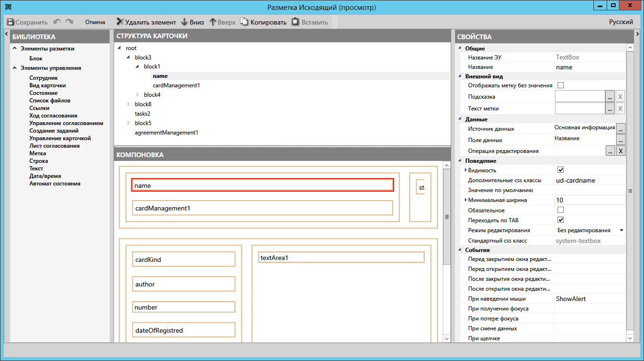Select Управление согласованием in library
This screenshot has width=644, height=361.
[x=66, y=123]
